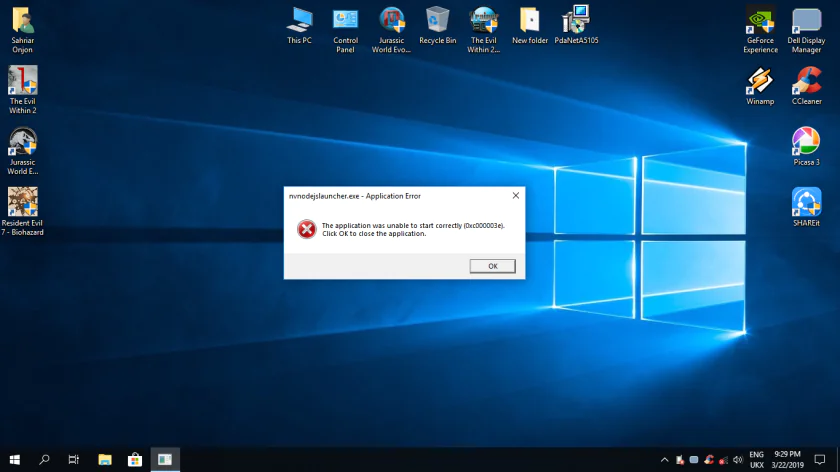Select The Evil Within 2... trainer icon
Image resolution: width=840 pixels, height=472 pixels.
tap(484, 30)
